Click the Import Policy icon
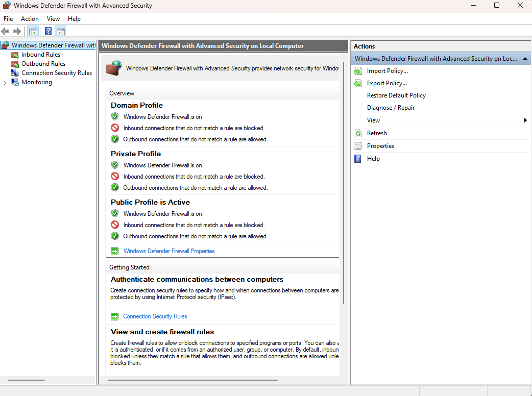 pyautogui.click(x=358, y=71)
